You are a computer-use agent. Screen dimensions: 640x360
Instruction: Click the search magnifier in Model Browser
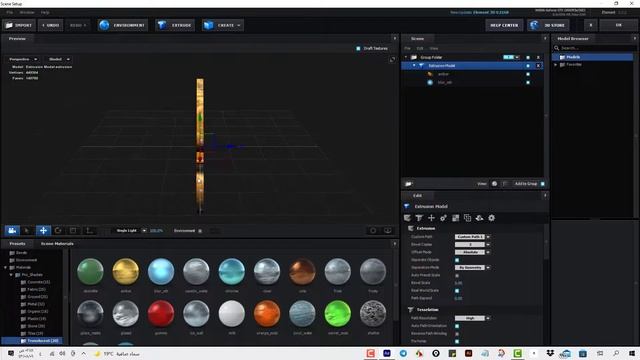(x=557, y=48)
